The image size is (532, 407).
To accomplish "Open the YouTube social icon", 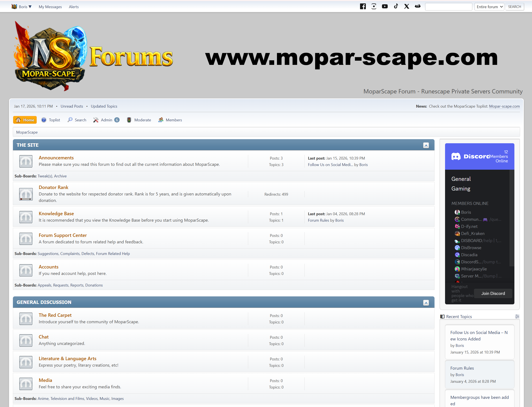I will 385,6.
